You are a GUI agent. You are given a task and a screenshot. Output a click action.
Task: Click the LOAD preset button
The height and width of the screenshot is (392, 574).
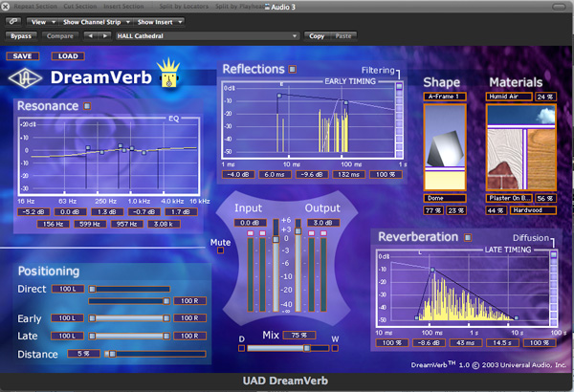pos(68,56)
